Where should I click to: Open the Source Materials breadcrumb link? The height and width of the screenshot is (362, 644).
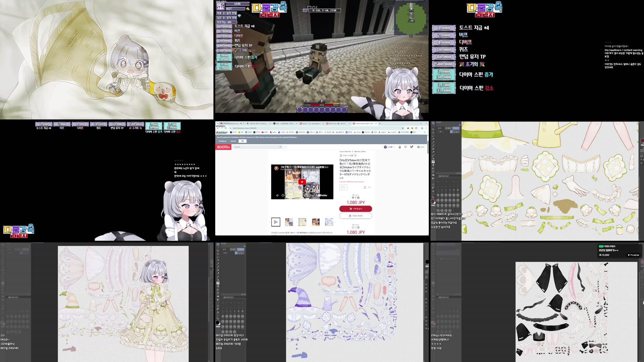coord(345,152)
